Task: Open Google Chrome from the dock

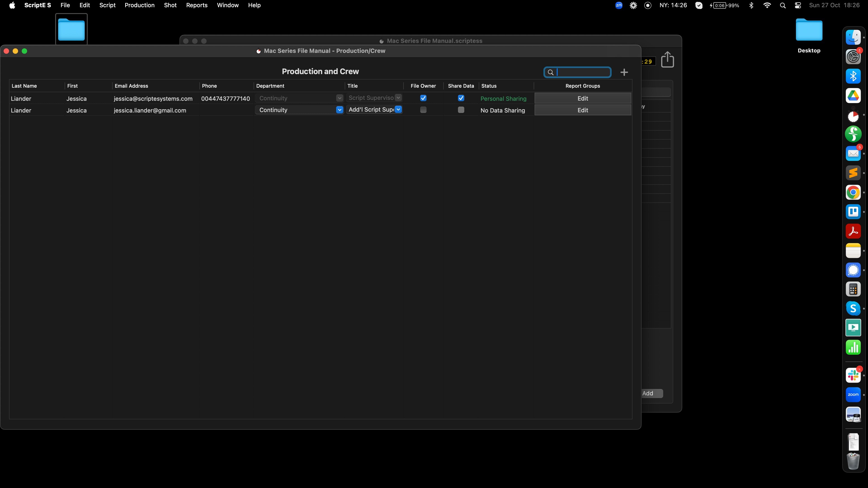Action: point(853,192)
